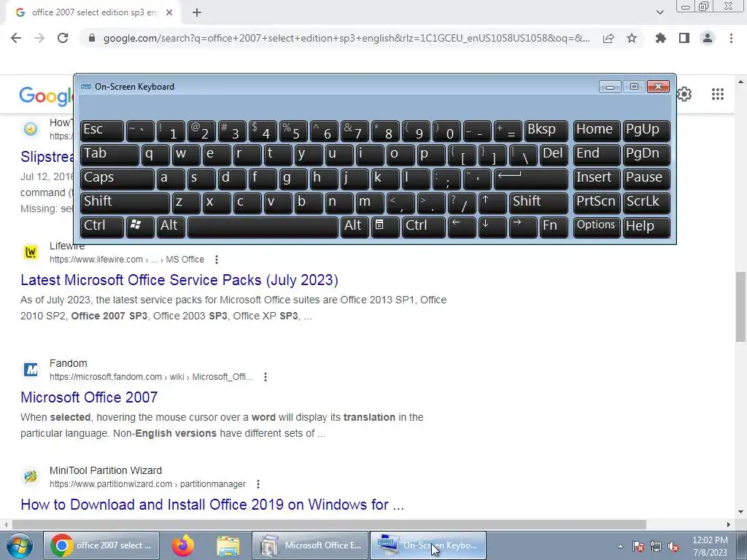
Task: Click the spacebar on On-Screen Keyboard
Action: click(263, 227)
